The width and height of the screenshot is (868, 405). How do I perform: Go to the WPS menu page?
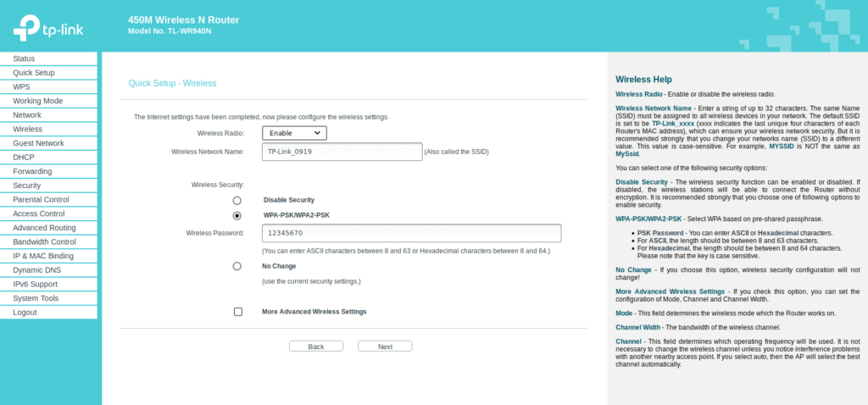pyautogui.click(x=21, y=86)
